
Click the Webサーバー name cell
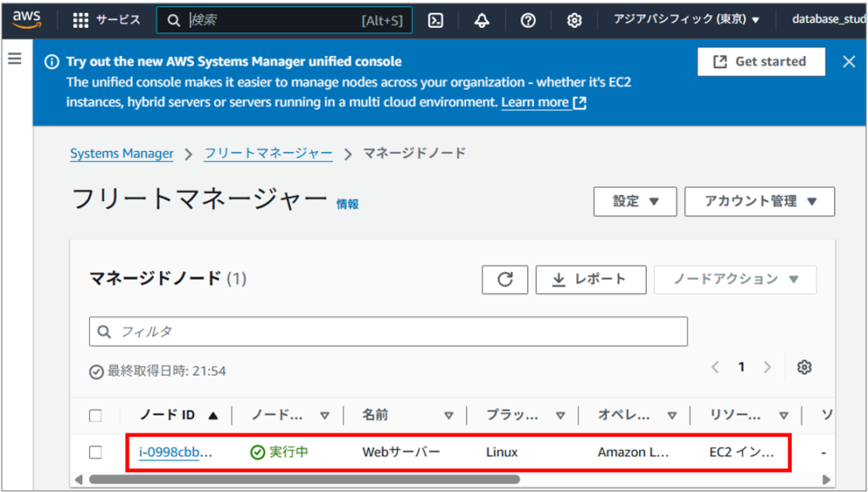click(x=401, y=452)
